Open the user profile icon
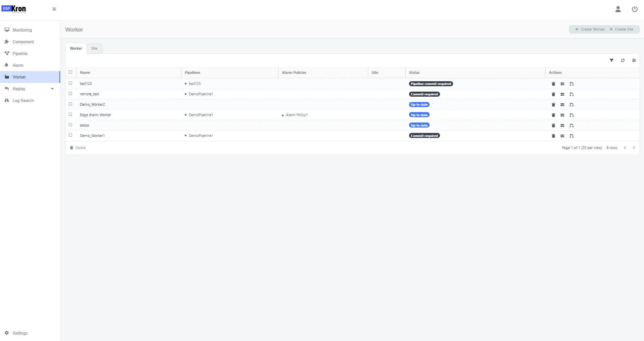 [x=618, y=9]
